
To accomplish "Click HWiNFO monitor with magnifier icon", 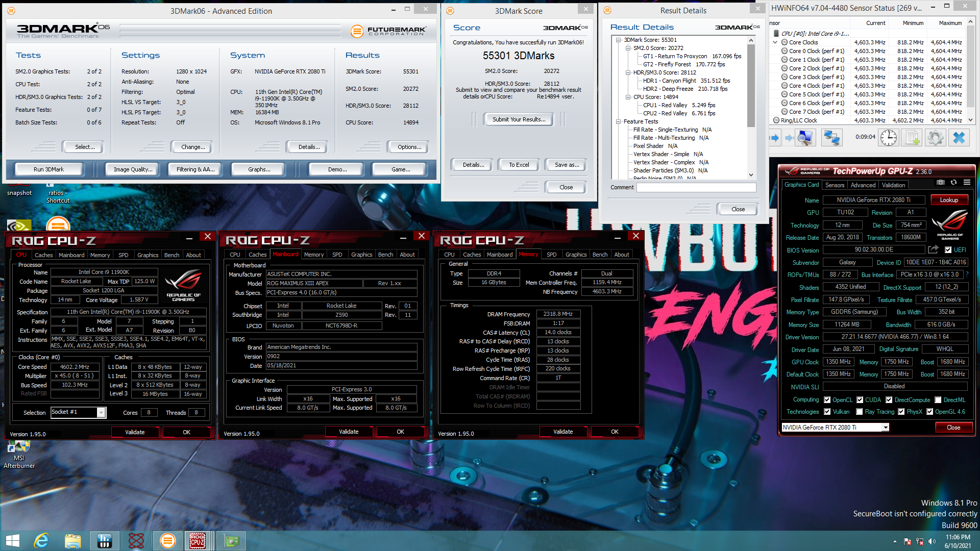I will tap(805, 138).
